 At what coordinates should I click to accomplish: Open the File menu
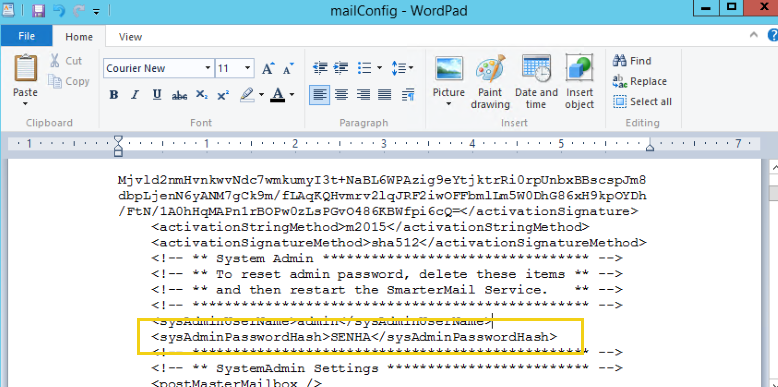(26, 36)
